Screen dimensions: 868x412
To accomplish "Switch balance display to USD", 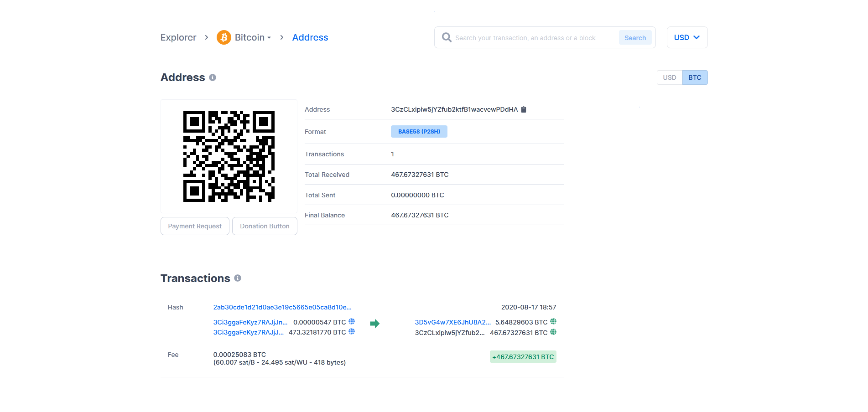I will coord(669,77).
